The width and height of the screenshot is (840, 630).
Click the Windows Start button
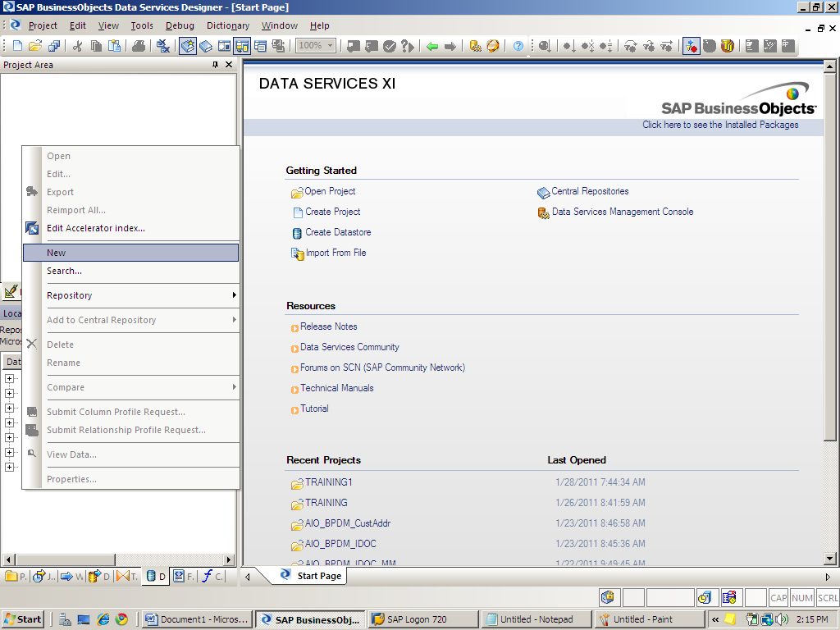(x=23, y=619)
